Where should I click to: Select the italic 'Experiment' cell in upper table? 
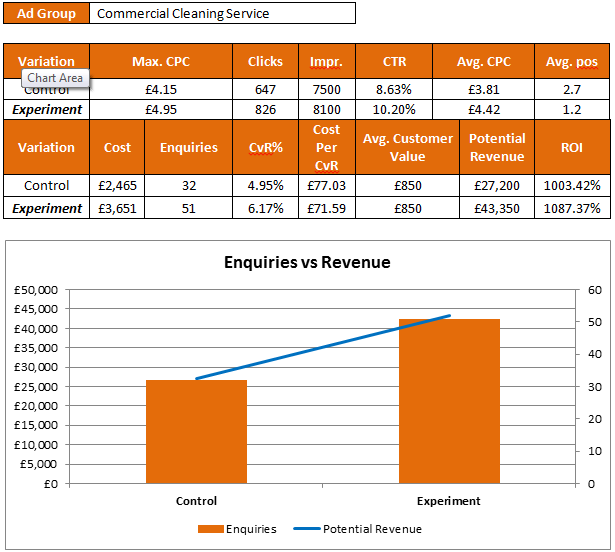pos(46,109)
